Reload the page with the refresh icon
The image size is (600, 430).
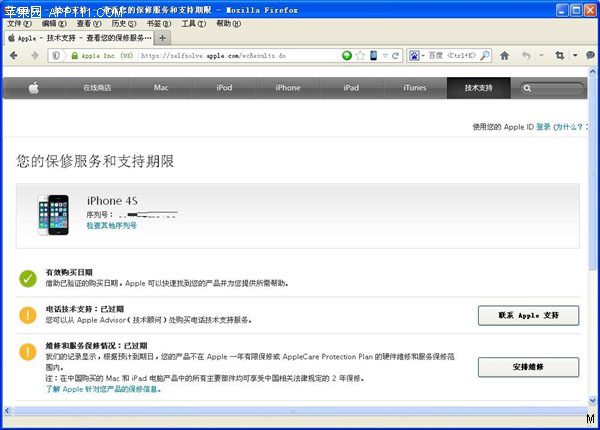pyautogui.click(x=395, y=55)
